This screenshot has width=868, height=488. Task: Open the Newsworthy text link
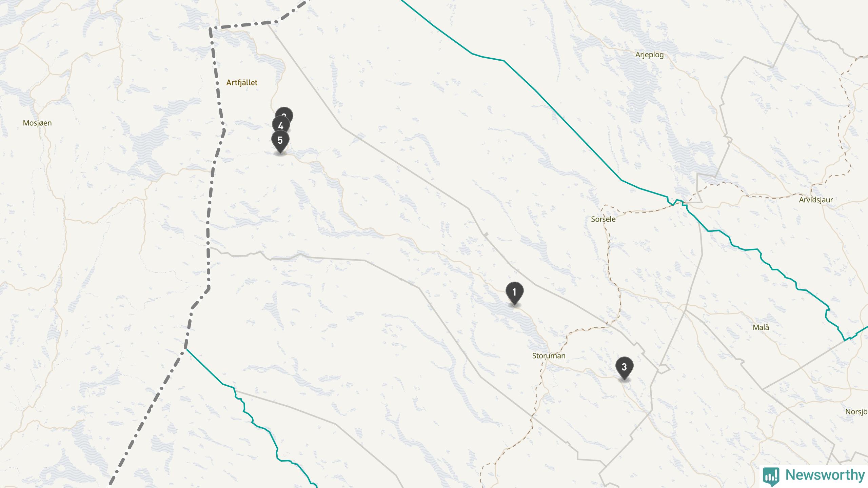(825, 475)
